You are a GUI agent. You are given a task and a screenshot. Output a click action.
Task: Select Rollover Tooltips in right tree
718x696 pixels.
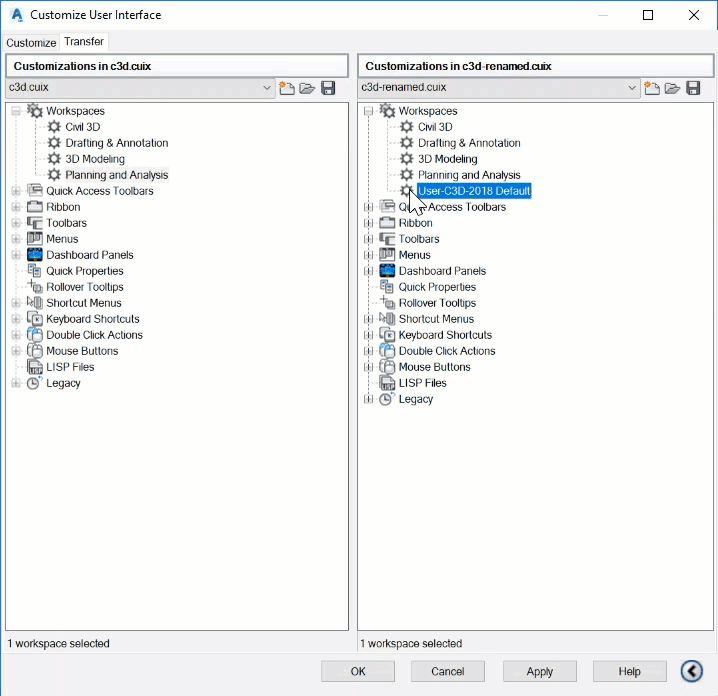[x=437, y=303]
